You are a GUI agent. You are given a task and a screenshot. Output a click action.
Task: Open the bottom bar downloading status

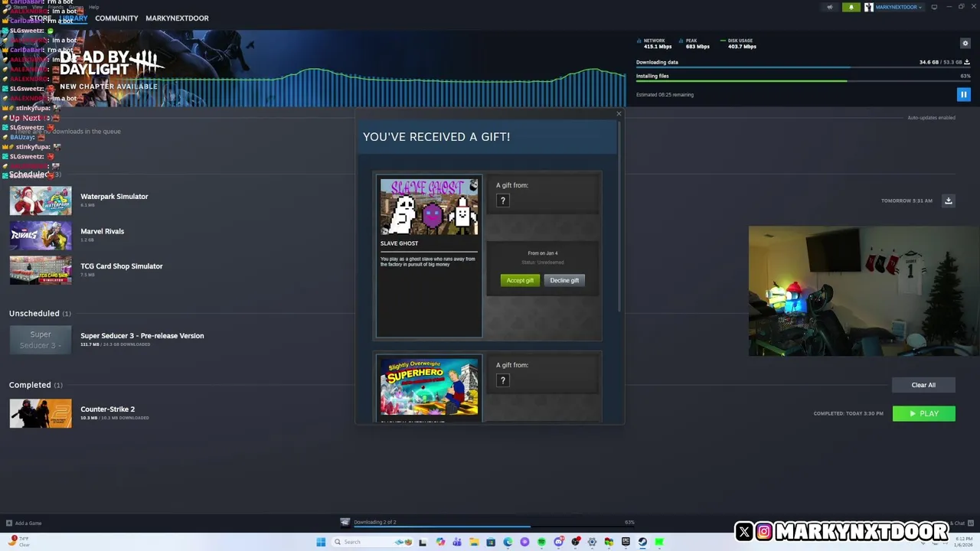488,523
